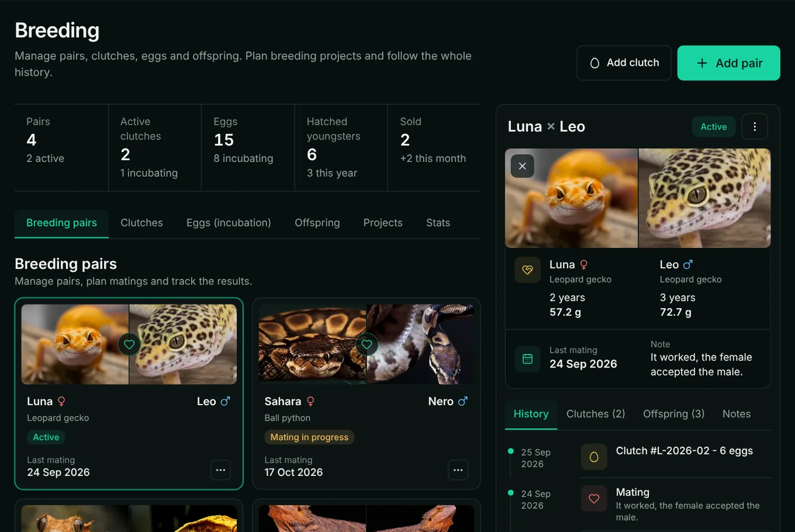The image size is (795, 532).
Task: Click the Add clutch button
Action: [x=624, y=63]
